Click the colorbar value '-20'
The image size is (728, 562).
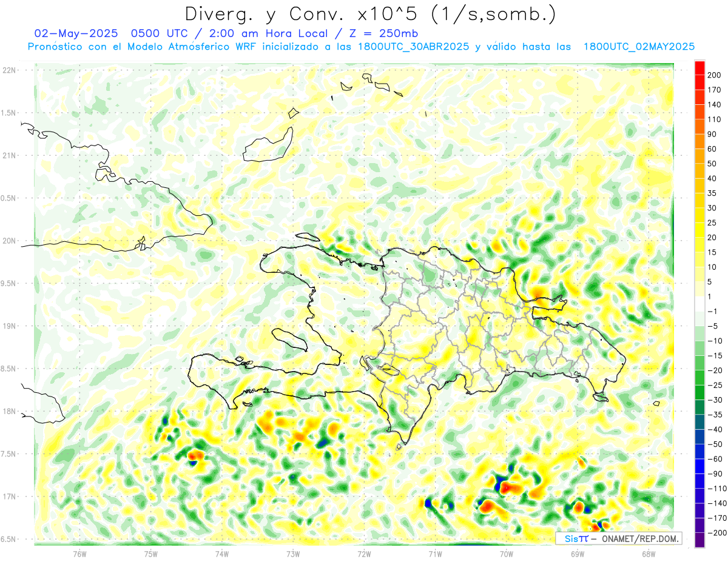714,370
